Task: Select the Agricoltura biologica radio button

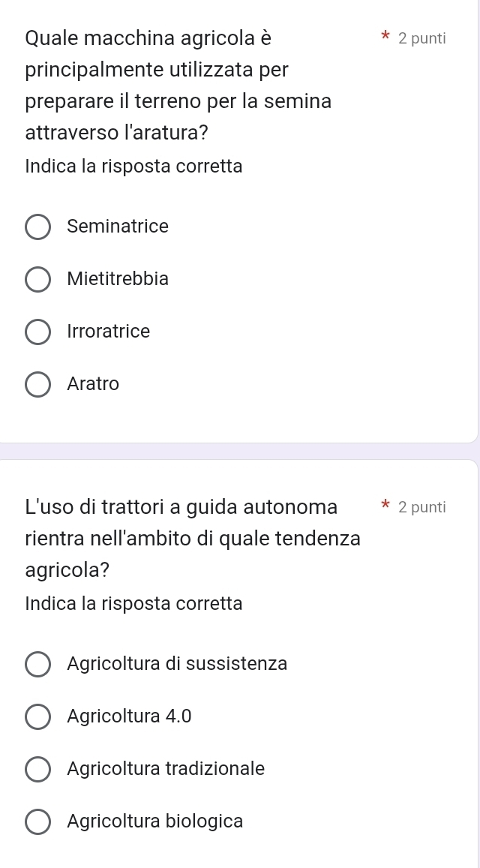Action: tap(38, 821)
